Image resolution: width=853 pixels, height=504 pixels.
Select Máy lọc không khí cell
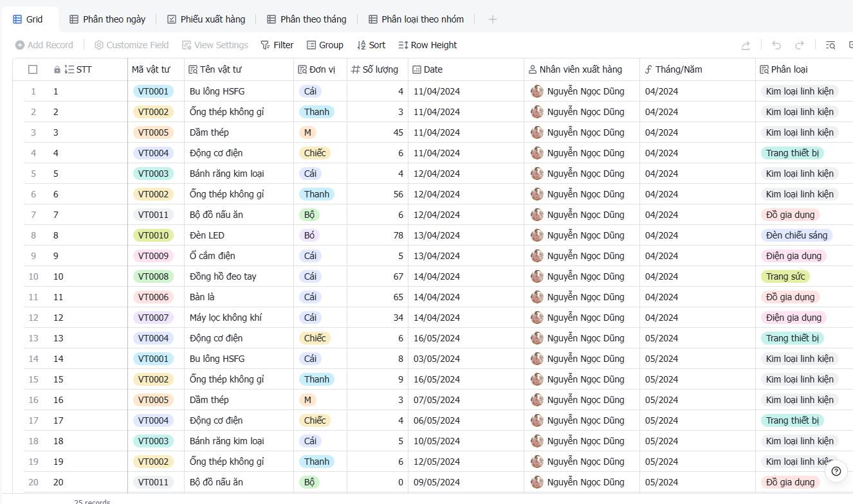click(239, 318)
